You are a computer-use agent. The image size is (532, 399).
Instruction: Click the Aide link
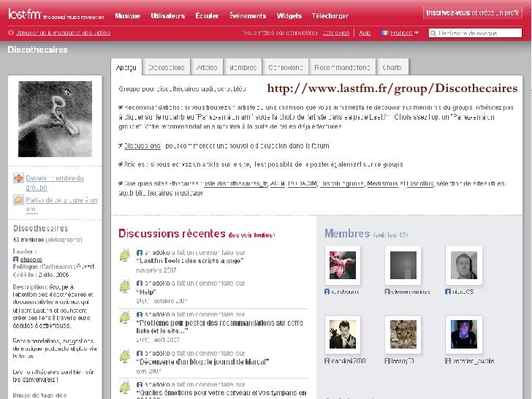[x=365, y=33]
